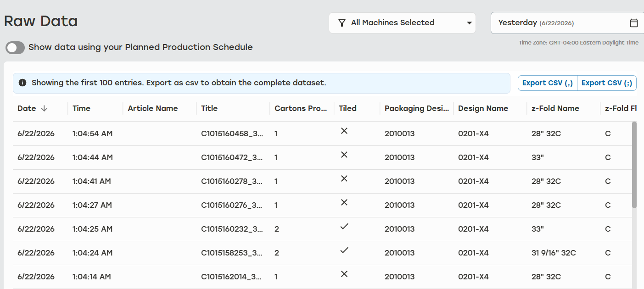This screenshot has height=289, width=644.
Task: Select title cell C1015158253_3...
Action: tap(232, 253)
